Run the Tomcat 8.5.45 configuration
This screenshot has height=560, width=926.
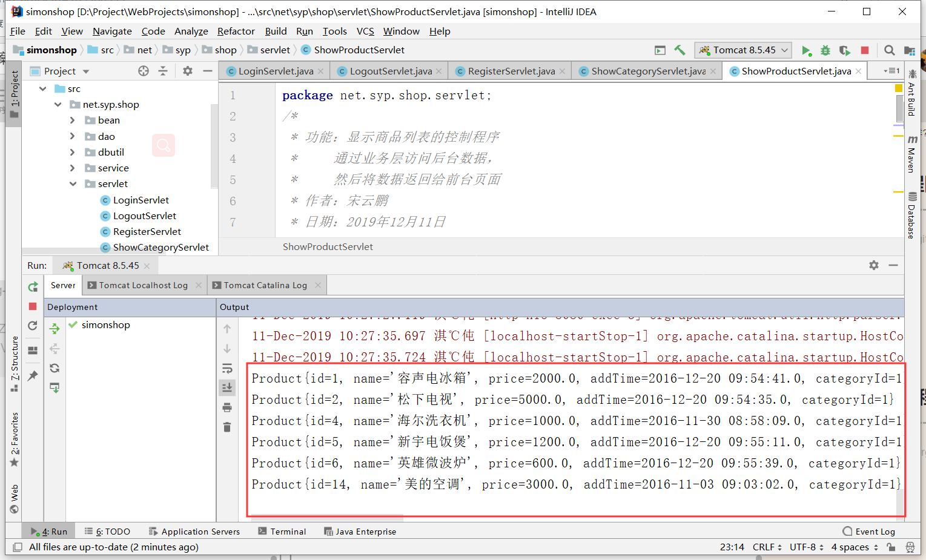(805, 50)
